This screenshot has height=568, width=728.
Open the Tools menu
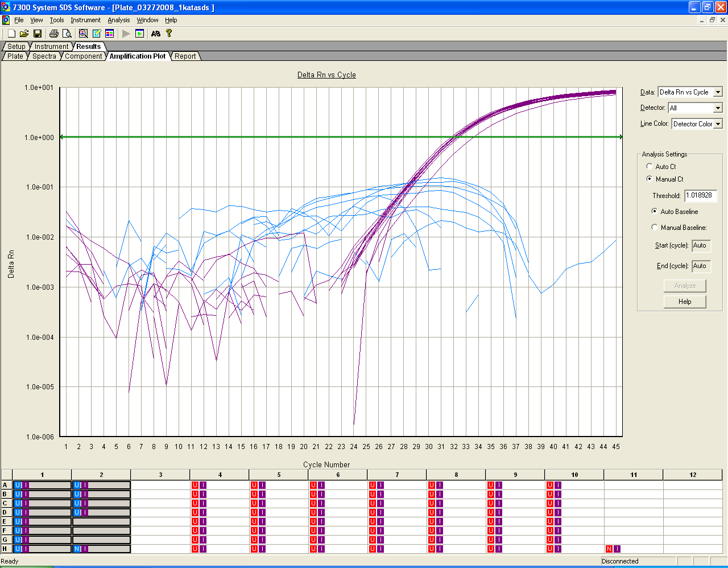[57, 20]
